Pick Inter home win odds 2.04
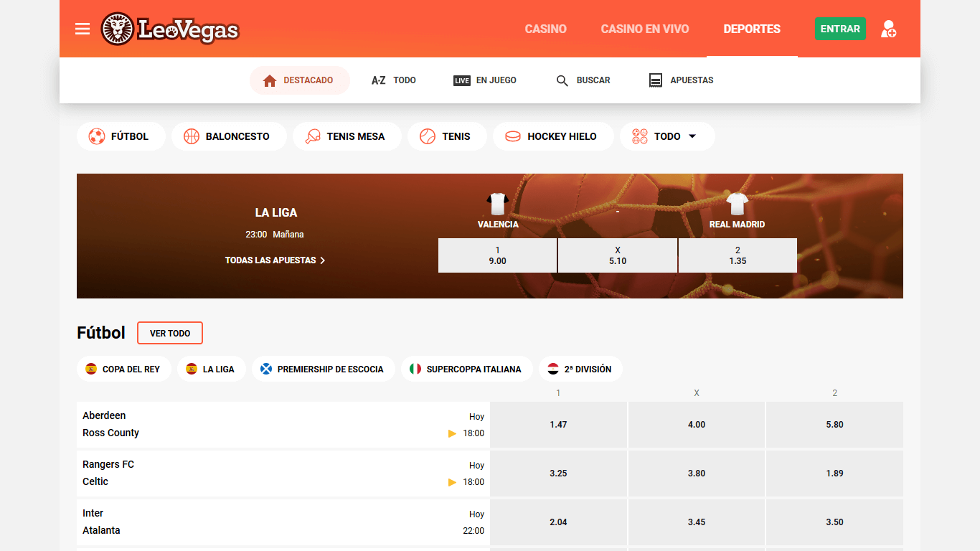 click(558, 522)
